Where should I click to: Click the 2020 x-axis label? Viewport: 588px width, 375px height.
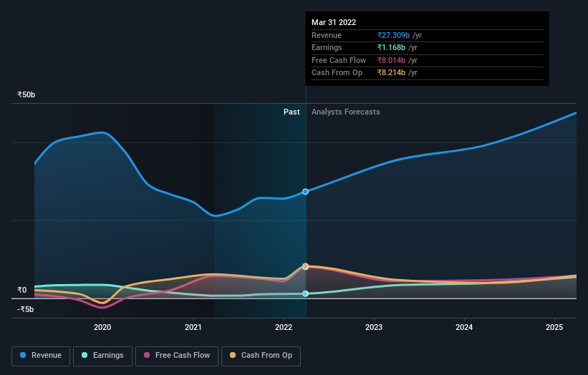(x=102, y=327)
